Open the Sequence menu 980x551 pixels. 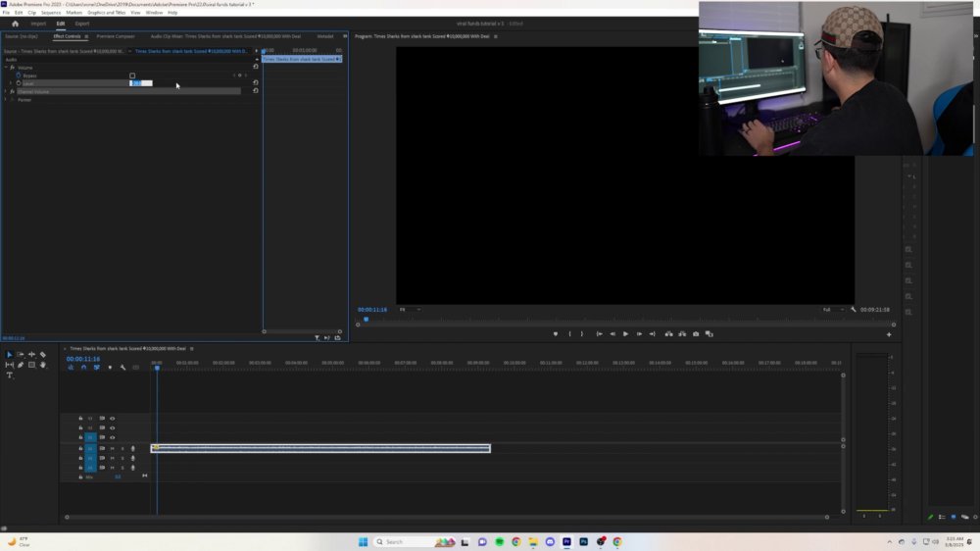[51, 13]
